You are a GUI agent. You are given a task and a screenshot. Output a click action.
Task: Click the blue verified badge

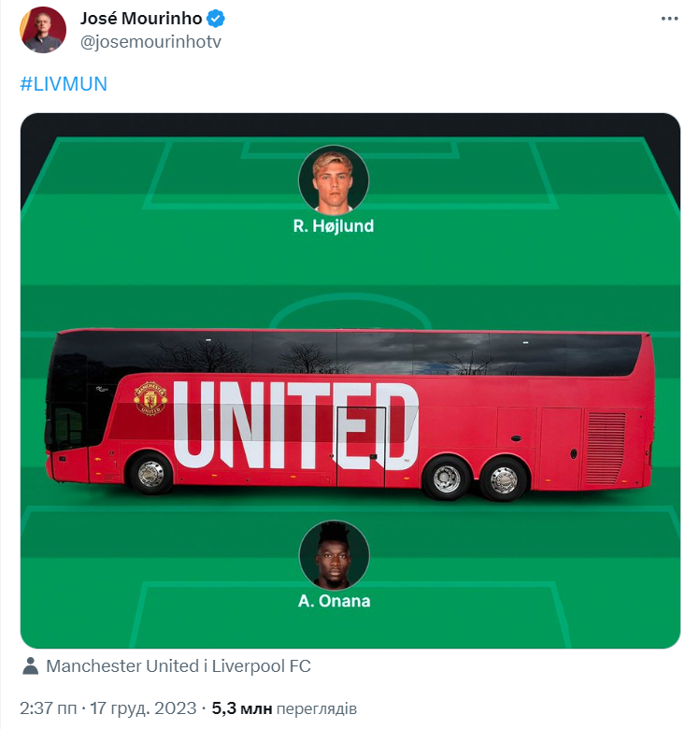216,19
